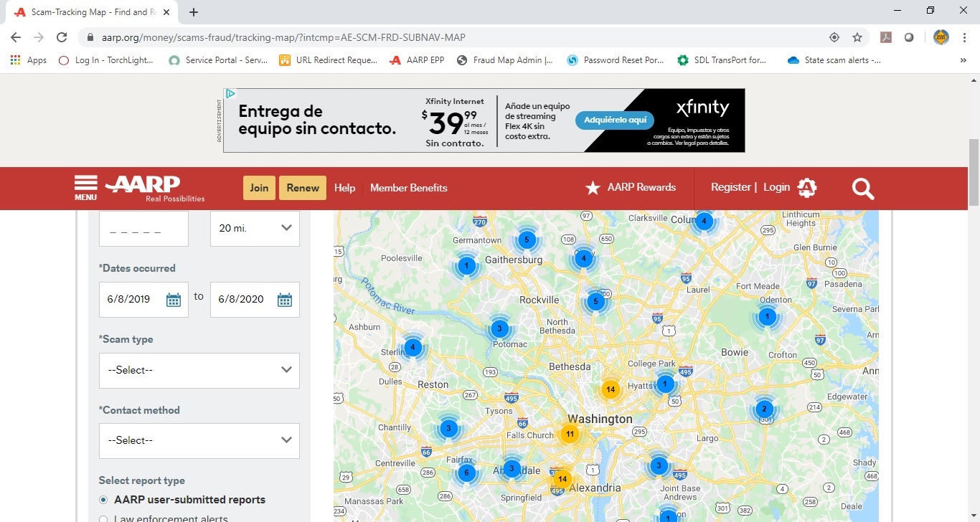Screen dimensions: 980x522
Task: Open calendar picker for end date 6/8/2020
Action: pyautogui.click(x=285, y=300)
